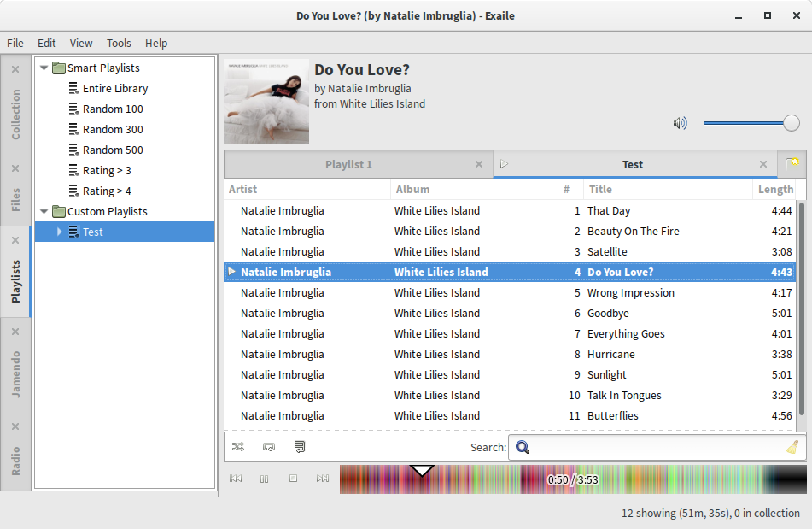Viewport: 812px width, 529px height.
Task: Collapse the Custom Playlists group
Action: click(x=44, y=211)
